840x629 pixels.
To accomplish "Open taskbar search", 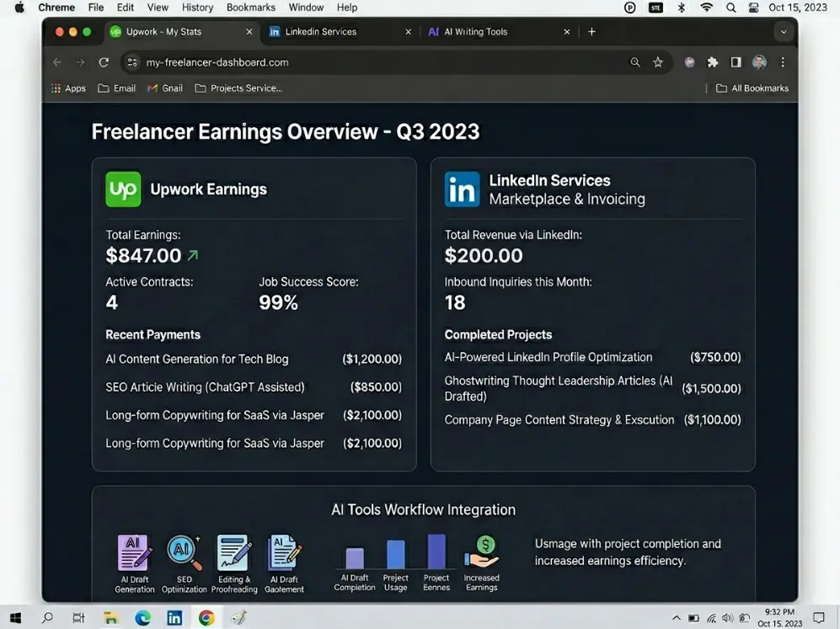I will (47, 618).
